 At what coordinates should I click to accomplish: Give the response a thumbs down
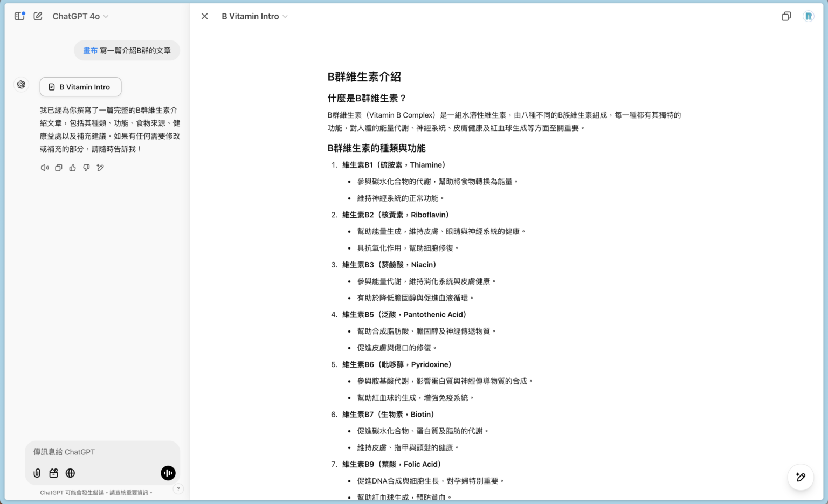point(86,168)
